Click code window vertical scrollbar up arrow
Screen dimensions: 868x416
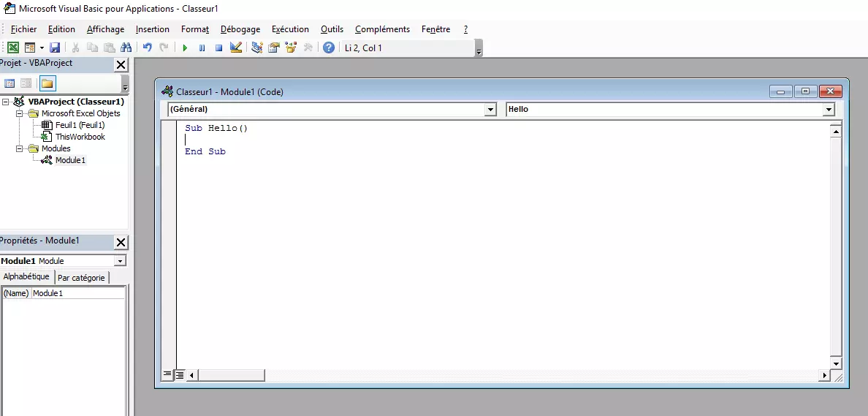[x=836, y=132]
